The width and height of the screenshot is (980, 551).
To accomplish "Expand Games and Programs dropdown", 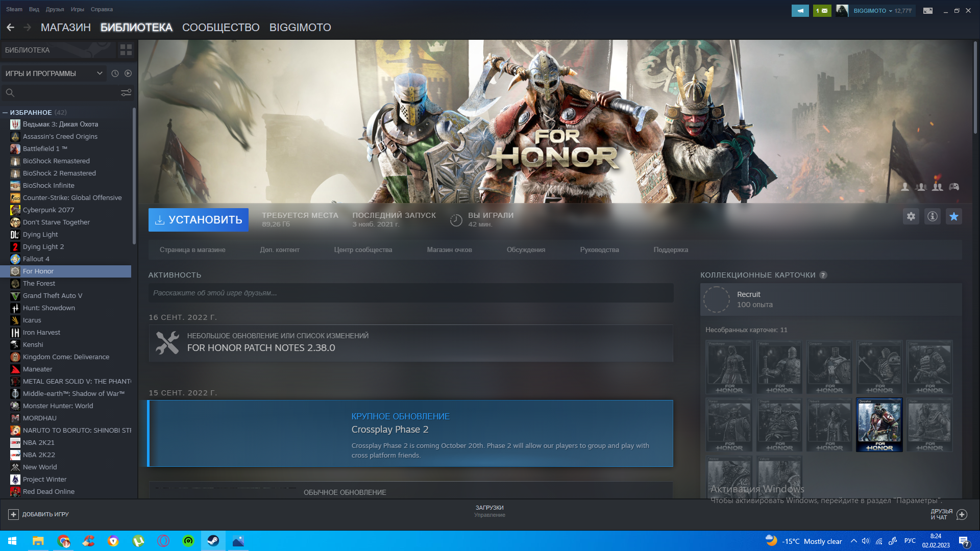I will coord(54,73).
